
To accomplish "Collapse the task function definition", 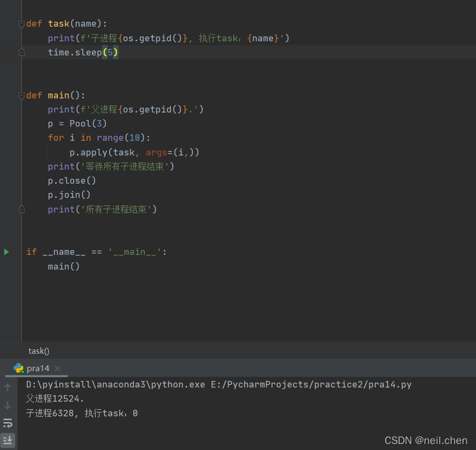I will click(x=21, y=23).
